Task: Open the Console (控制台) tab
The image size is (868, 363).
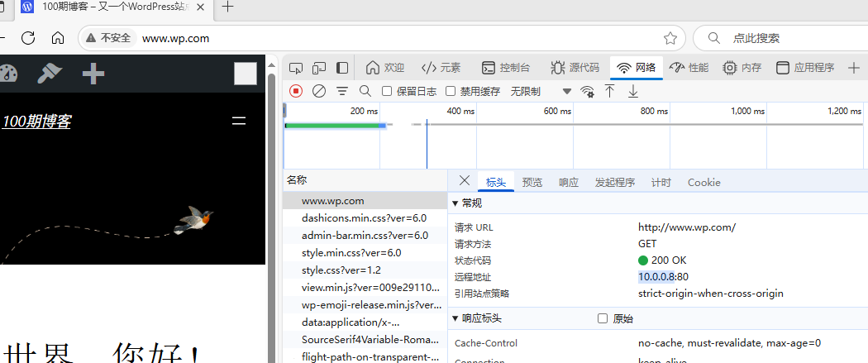Action: click(506, 68)
